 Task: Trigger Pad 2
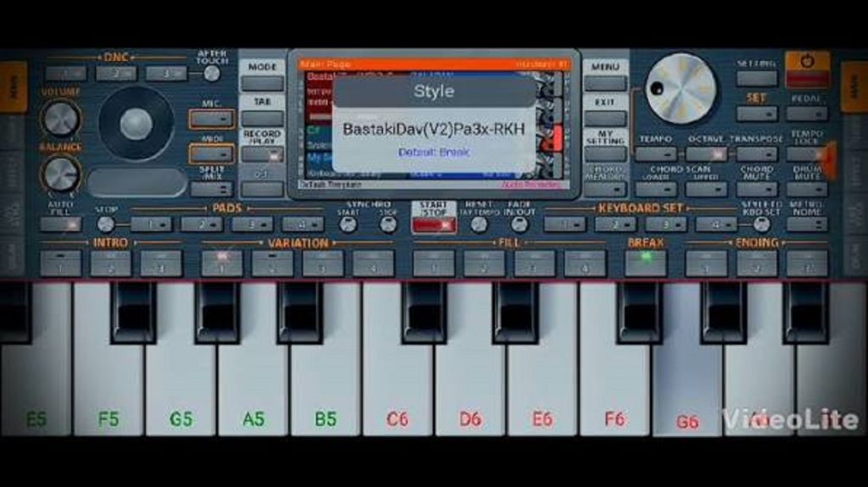(202, 224)
